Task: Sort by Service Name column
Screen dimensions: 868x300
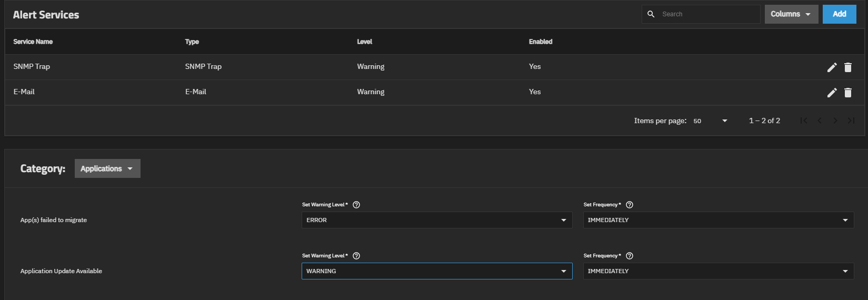Action: coord(33,42)
